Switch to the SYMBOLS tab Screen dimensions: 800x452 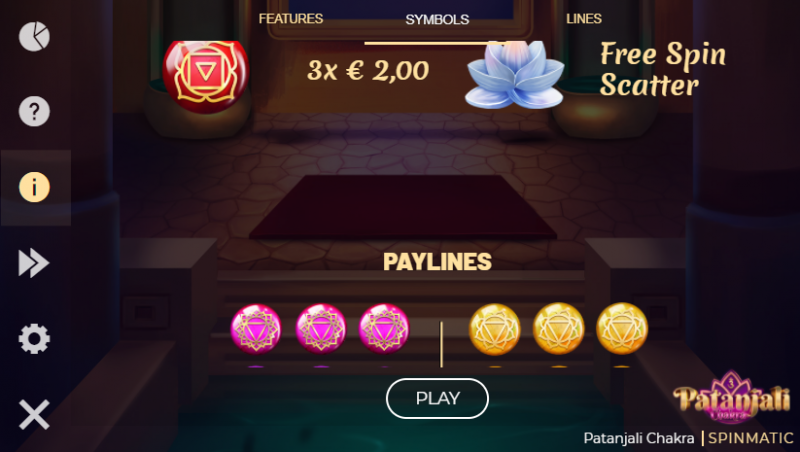point(437,19)
